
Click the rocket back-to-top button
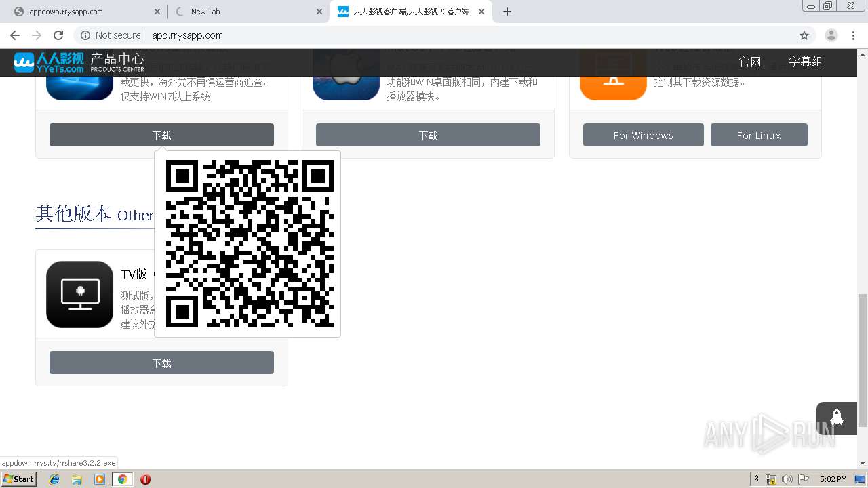(837, 418)
